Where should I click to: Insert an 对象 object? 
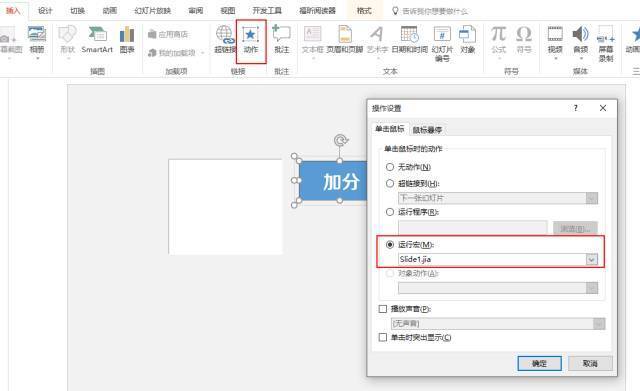pyautogui.click(x=467, y=39)
